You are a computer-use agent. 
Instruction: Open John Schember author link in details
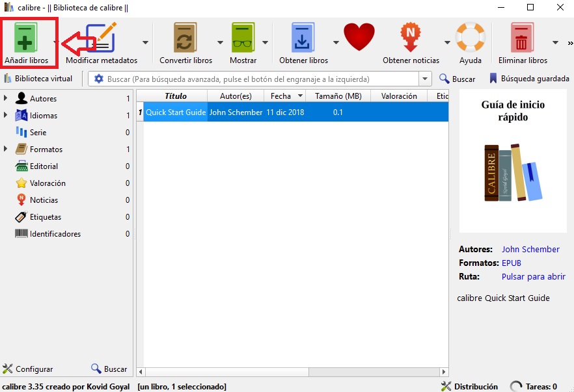pos(530,250)
